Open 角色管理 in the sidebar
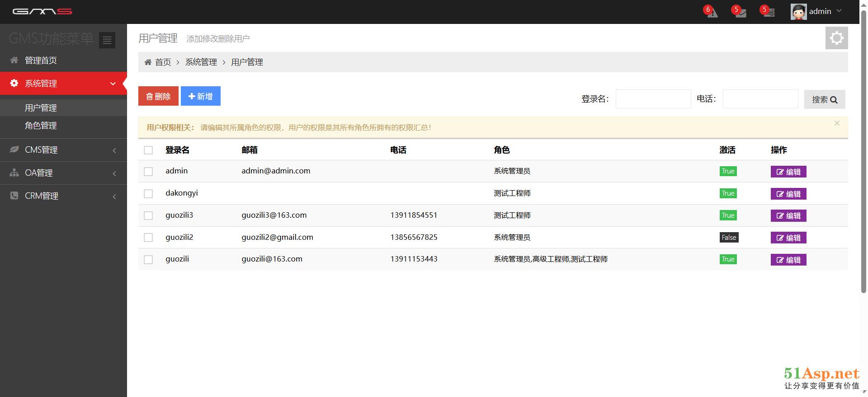Viewport: 868px width, 397px height. [x=41, y=126]
